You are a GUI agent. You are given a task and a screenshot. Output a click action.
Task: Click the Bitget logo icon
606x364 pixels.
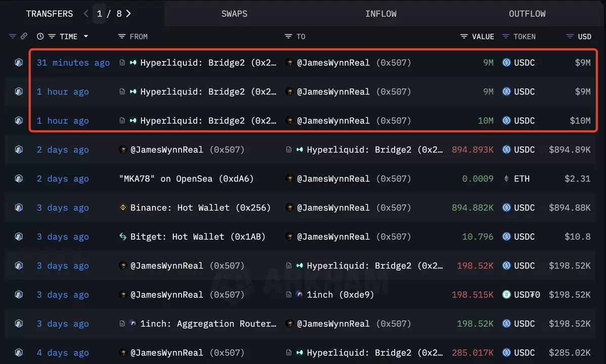click(x=123, y=237)
